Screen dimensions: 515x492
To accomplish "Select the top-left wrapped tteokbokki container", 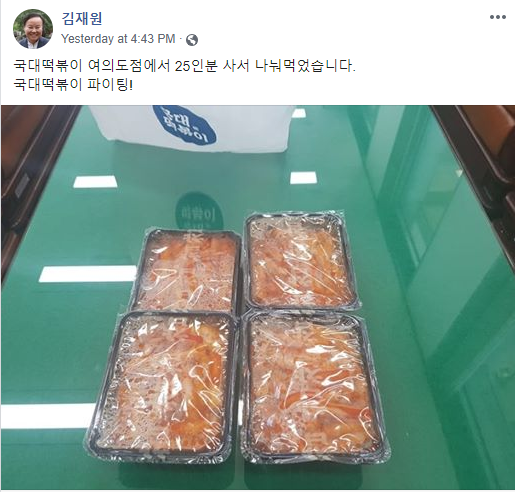I will (187, 270).
